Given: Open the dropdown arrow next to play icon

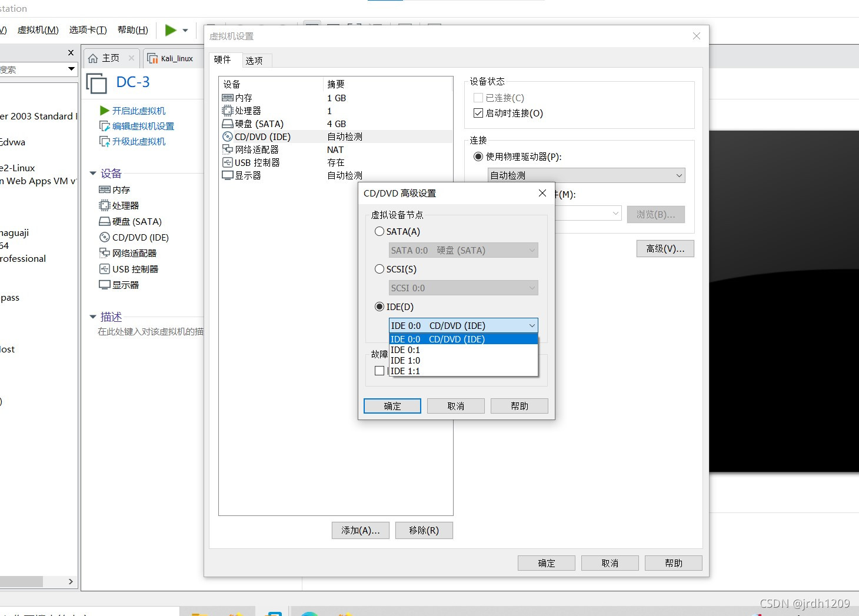Looking at the screenshot, I should pos(185,31).
